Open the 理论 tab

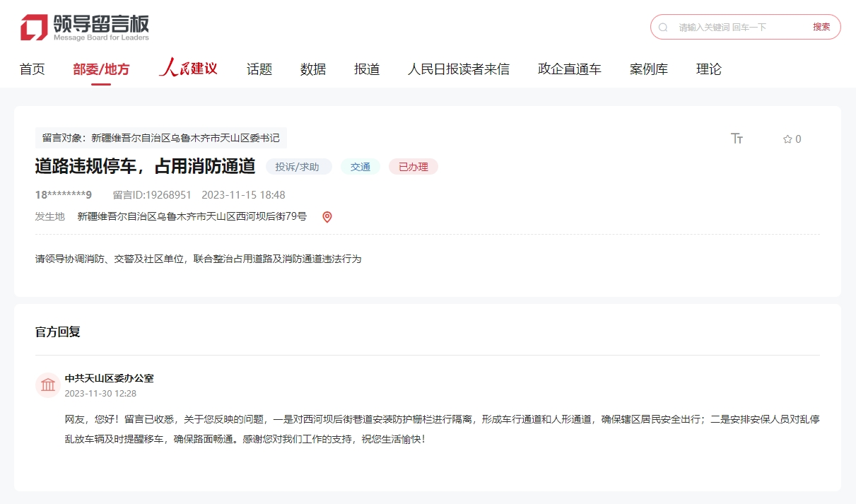(708, 69)
